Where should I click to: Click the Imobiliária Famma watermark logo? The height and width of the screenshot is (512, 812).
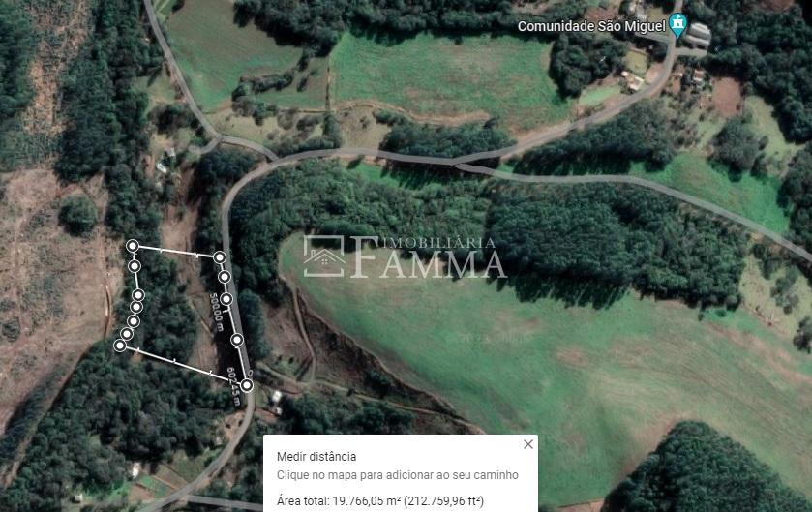click(404, 256)
